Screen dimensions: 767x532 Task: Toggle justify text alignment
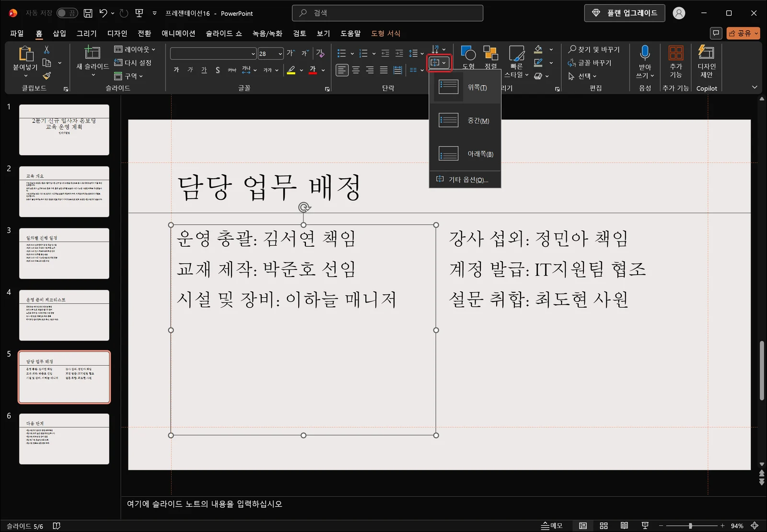click(x=383, y=70)
